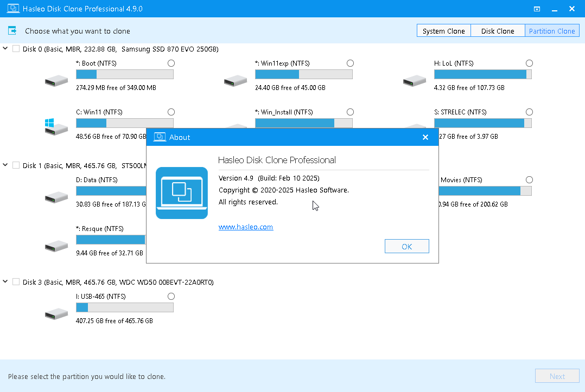Click "4.32 GB free of 107.73 GB" text
Image resolution: width=585 pixels, height=392 pixels.
click(x=469, y=88)
